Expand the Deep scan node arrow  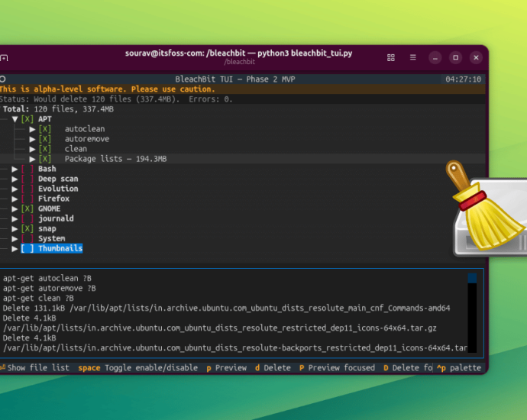click(x=15, y=179)
